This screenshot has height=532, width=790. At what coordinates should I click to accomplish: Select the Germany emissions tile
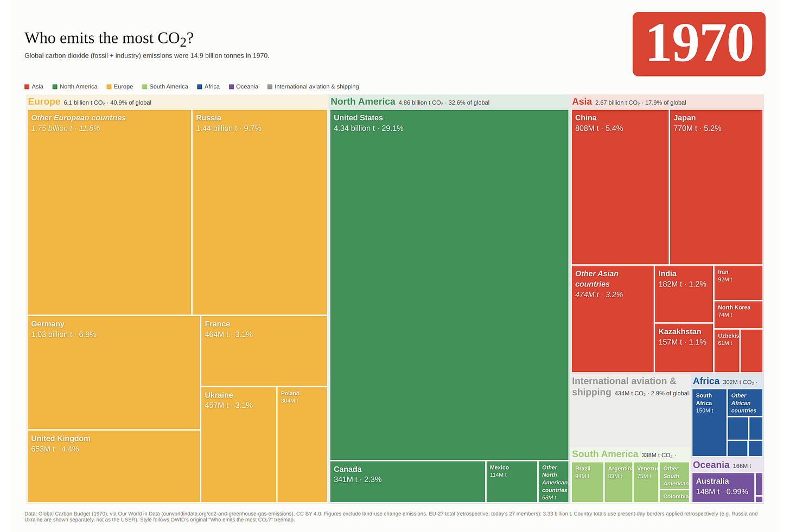tap(113, 373)
